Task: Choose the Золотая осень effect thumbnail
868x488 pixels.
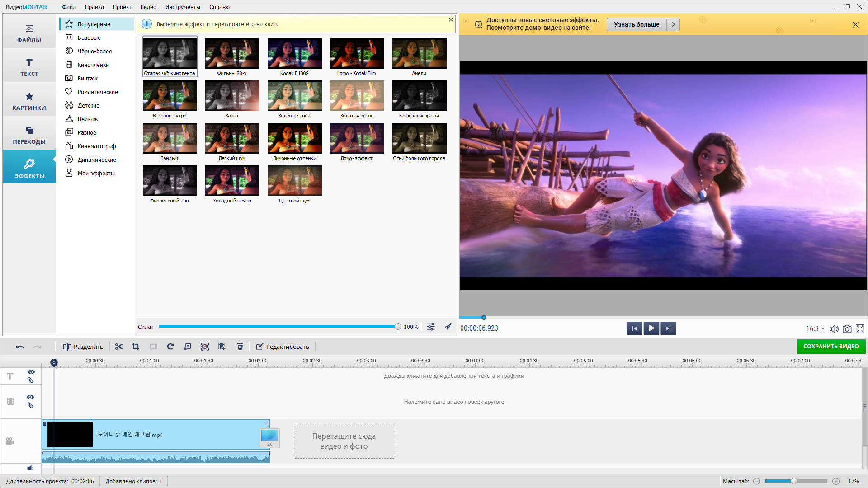Action: [x=357, y=96]
